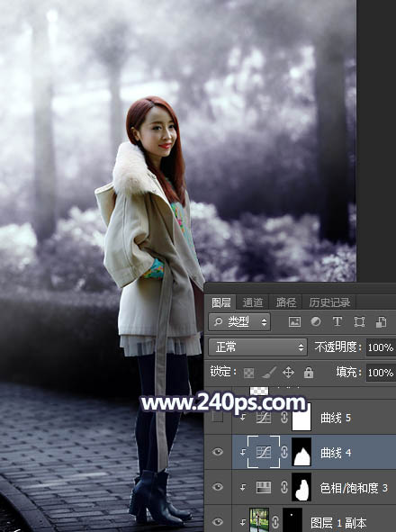
Task: Lock layer position move icon
Action: tap(288, 373)
